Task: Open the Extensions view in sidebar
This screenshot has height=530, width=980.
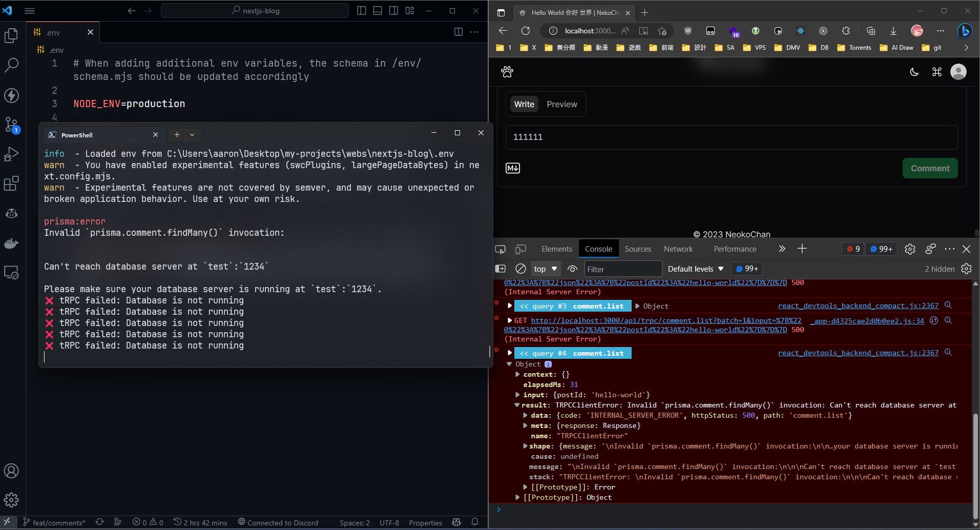Action: pyautogui.click(x=11, y=184)
